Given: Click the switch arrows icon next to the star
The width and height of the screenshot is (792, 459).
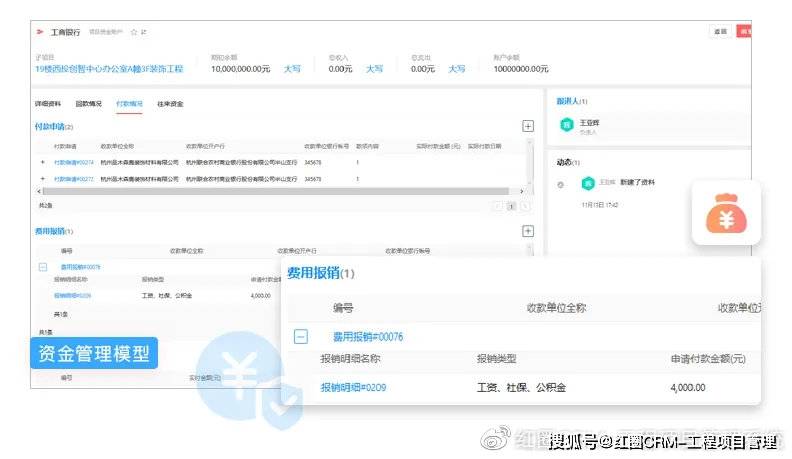Looking at the screenshot, I should point(143,32).
